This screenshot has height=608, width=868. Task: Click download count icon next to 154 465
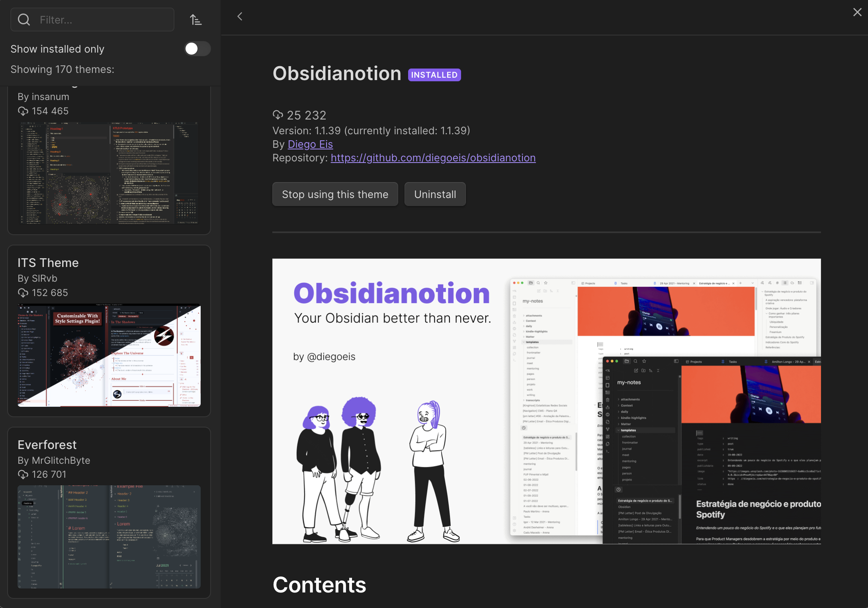[x=23, y=111]
